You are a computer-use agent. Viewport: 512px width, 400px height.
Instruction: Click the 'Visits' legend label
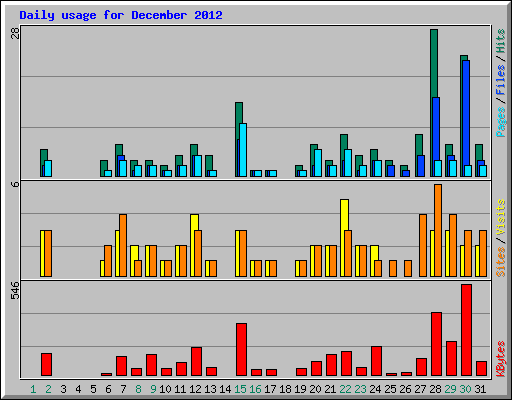pos(501,217)
